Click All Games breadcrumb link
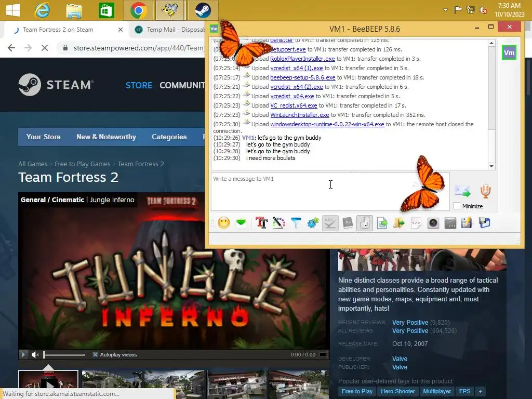Image resolution: width=532 pixels, height=399 pixels. [x=33, y=164]
